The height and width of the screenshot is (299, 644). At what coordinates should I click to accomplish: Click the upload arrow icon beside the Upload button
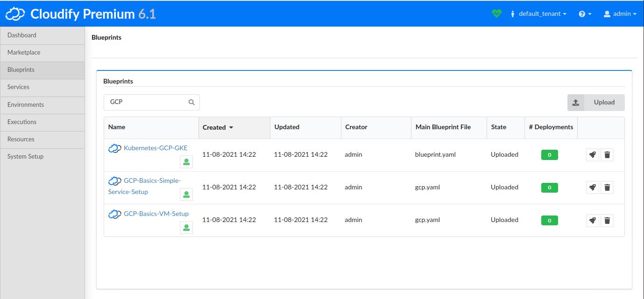click(576, 102)
